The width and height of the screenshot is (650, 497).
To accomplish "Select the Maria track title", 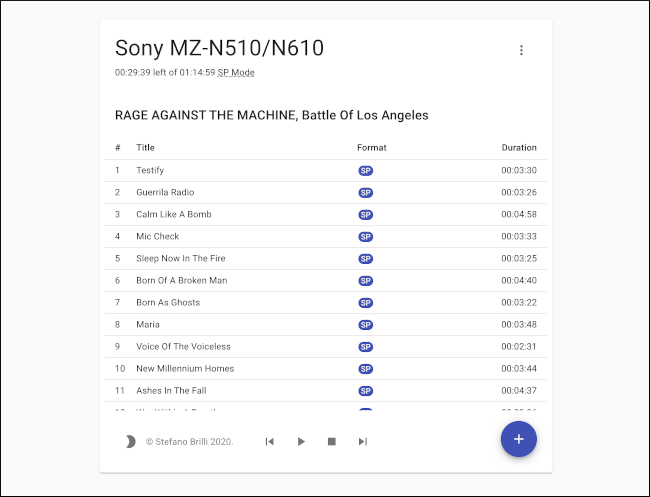I will (x=148, y=325).
